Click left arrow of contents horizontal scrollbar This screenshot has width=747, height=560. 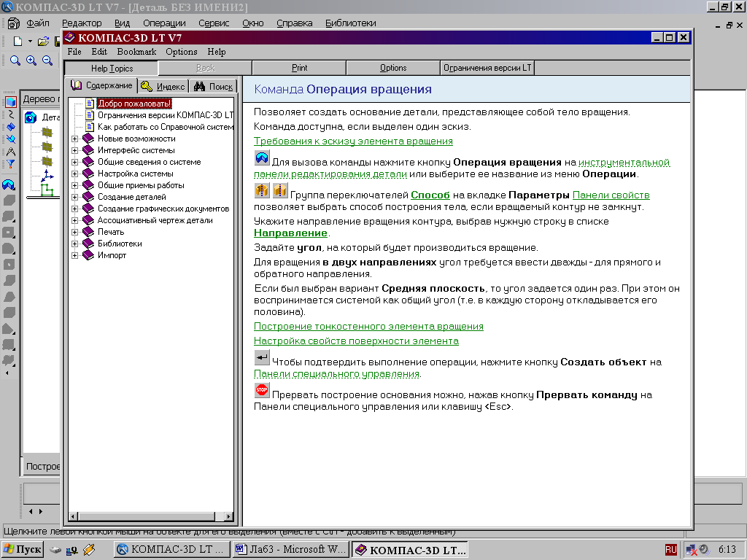click(74, 517)
